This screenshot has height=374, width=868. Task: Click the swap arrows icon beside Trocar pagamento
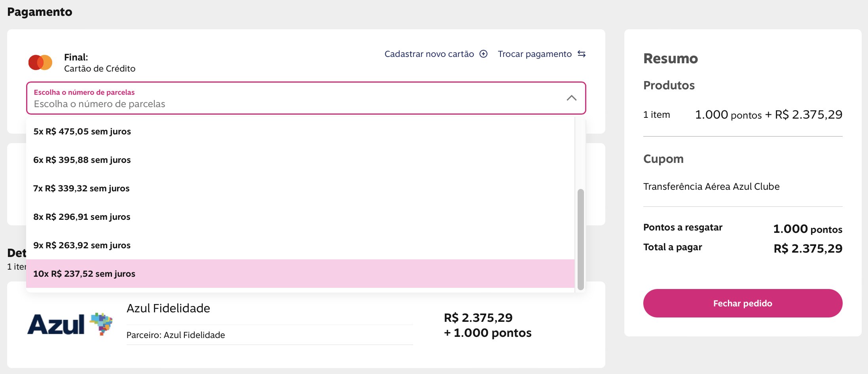click(581, 54)
